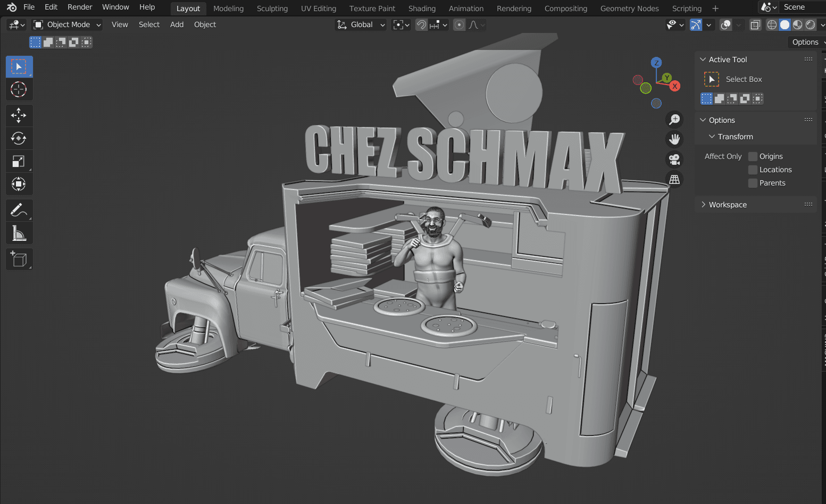Select the Scale tool
The height and width of the screenshot is (504, 826).
coord(19,161)
